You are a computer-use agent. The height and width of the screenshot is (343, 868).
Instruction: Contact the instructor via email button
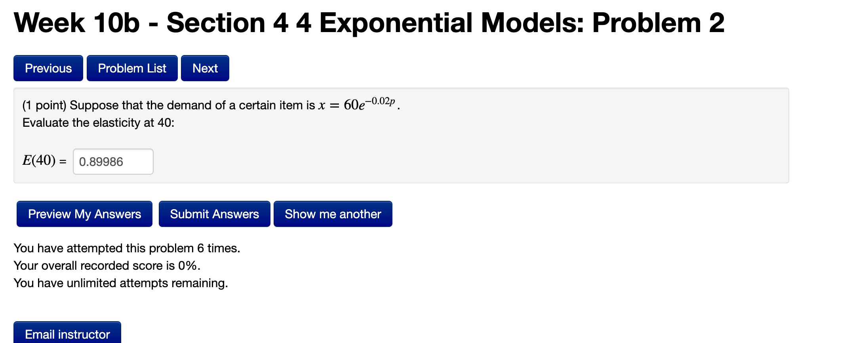pyautogui.click(x=67, y=334)
